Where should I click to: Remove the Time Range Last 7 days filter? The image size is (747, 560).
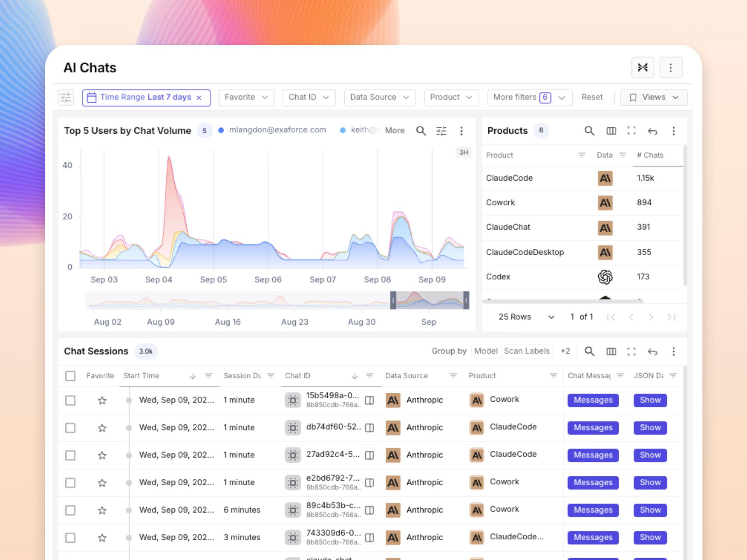[199, 98]
